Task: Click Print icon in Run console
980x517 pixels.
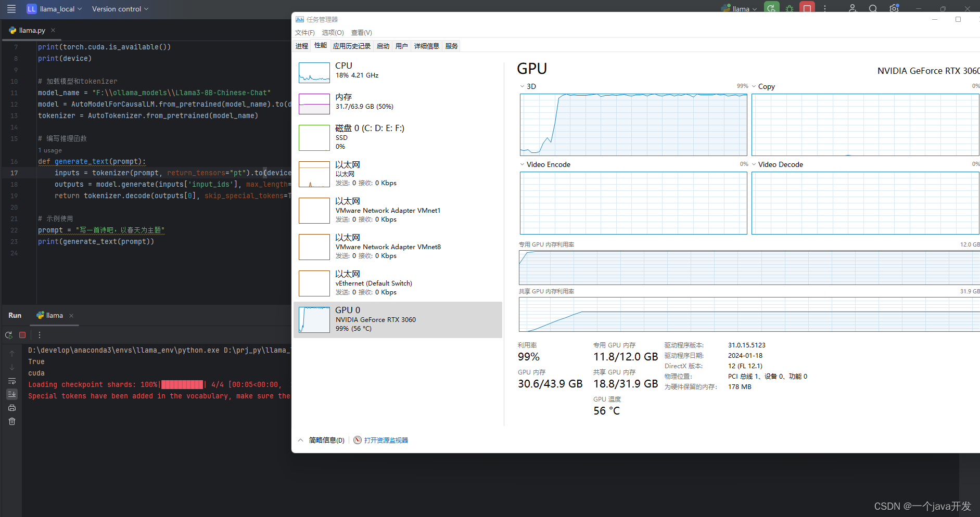Action: click(12, 408)
